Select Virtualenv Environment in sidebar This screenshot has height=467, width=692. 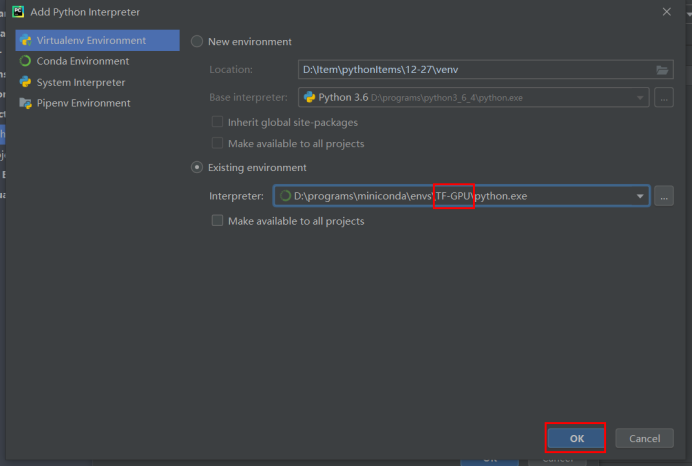(x=97, y=40)
